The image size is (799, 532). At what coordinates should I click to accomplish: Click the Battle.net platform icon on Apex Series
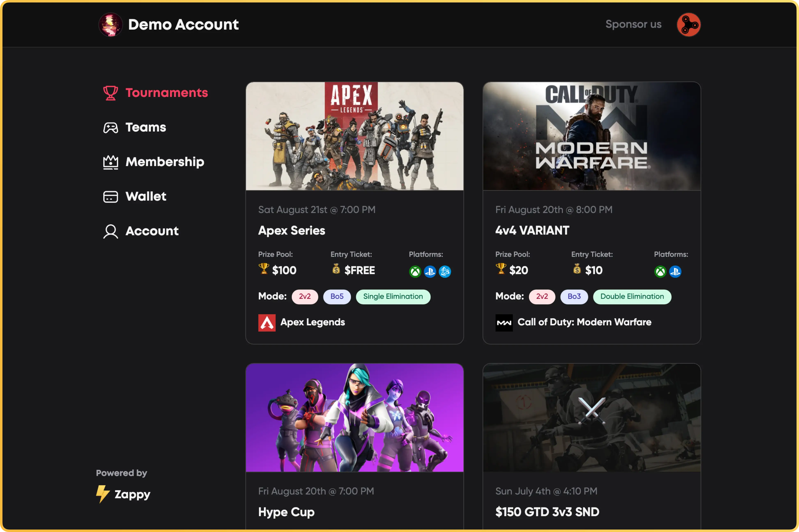pos(445,271)
